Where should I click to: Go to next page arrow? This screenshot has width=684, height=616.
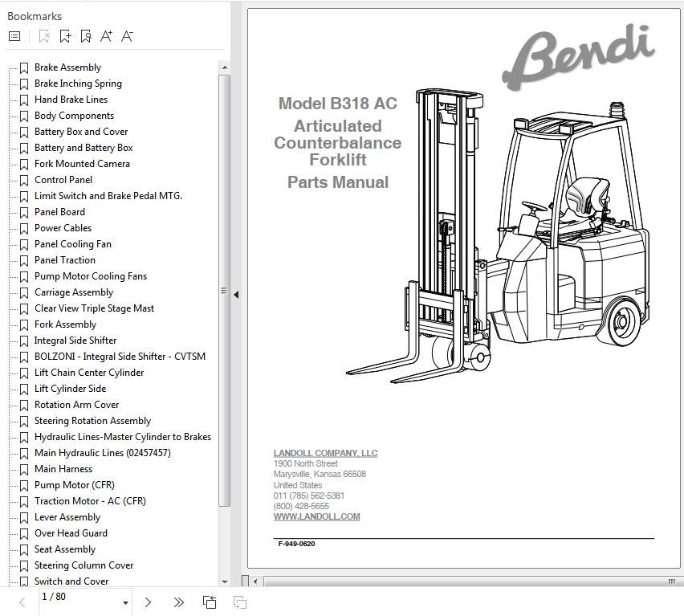(148, 602)
